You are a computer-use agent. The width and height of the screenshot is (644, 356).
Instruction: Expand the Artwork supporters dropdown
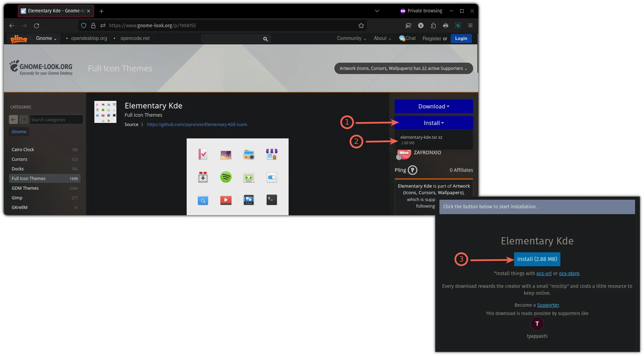(x=403, y=68)
